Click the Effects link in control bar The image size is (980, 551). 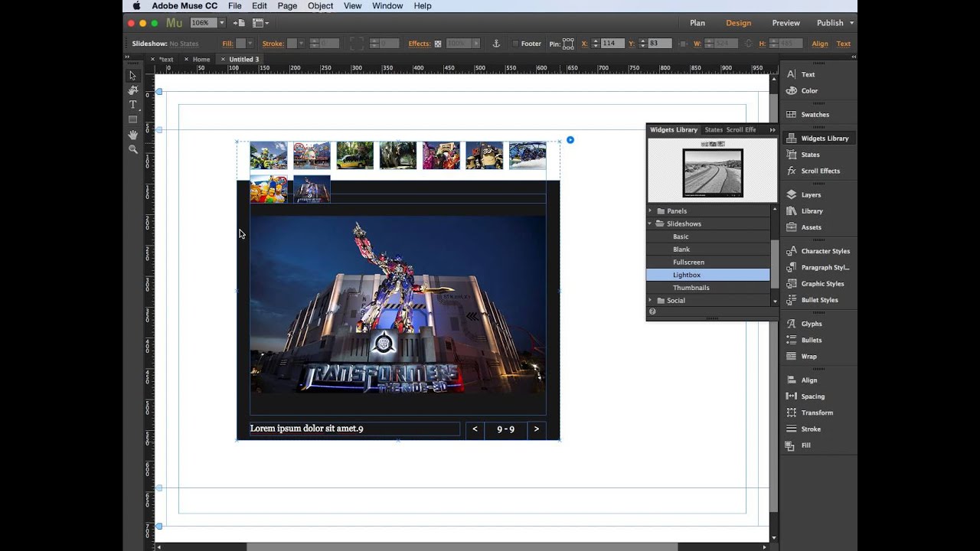pyautogui.click(x=419, y=44)
